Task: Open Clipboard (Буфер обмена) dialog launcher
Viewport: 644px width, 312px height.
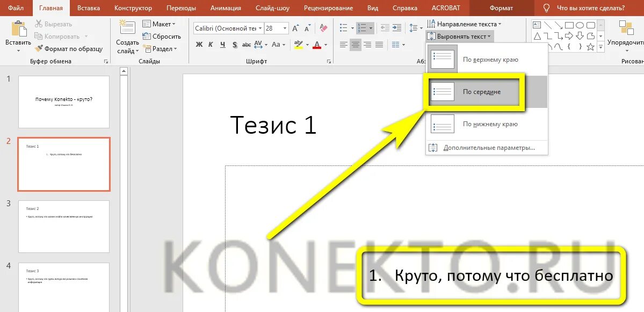Action: point(106,61)
